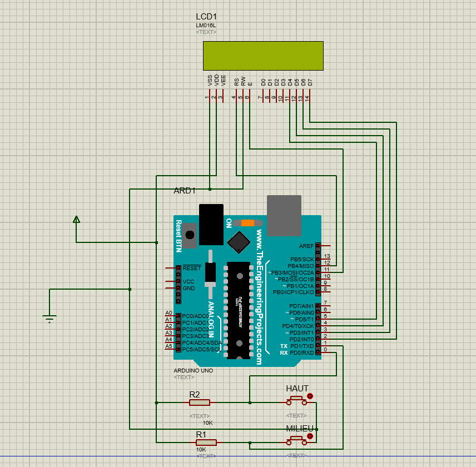Click the ARDUINO UNO text label
Screen dimensions: 476x467
[x=194, y=370]
